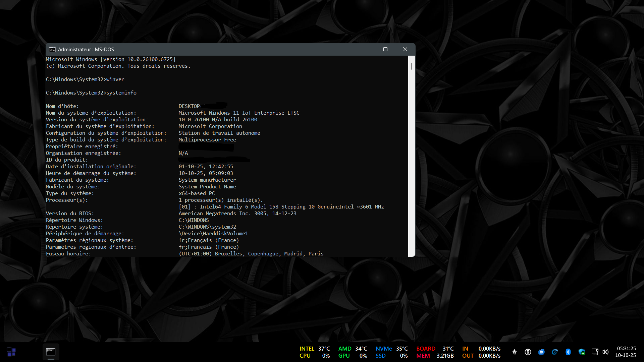Image resolution: width=644 pixels, height=362 pixels.
Task: Click the Start menu icon on taskbar
Action: 11,352
